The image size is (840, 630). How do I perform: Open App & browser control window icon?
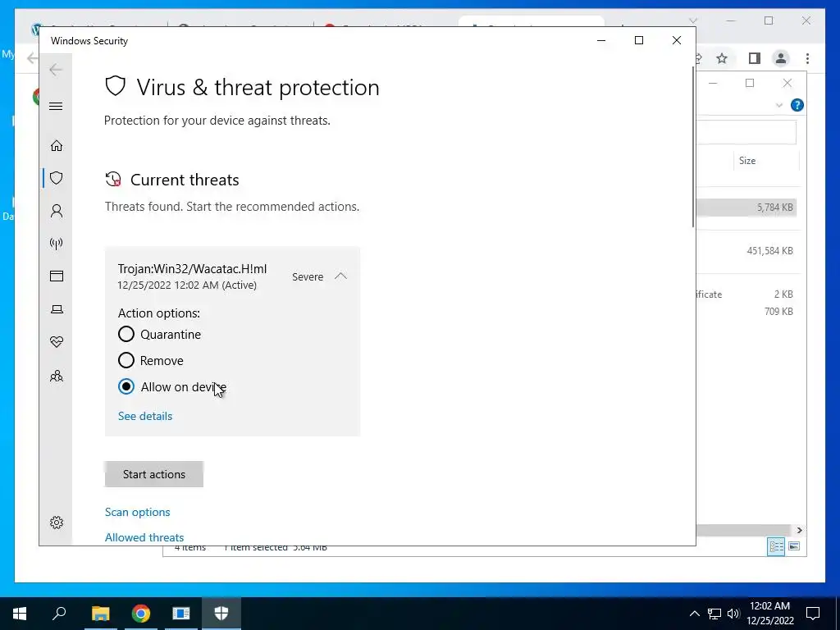coord(57,276)
